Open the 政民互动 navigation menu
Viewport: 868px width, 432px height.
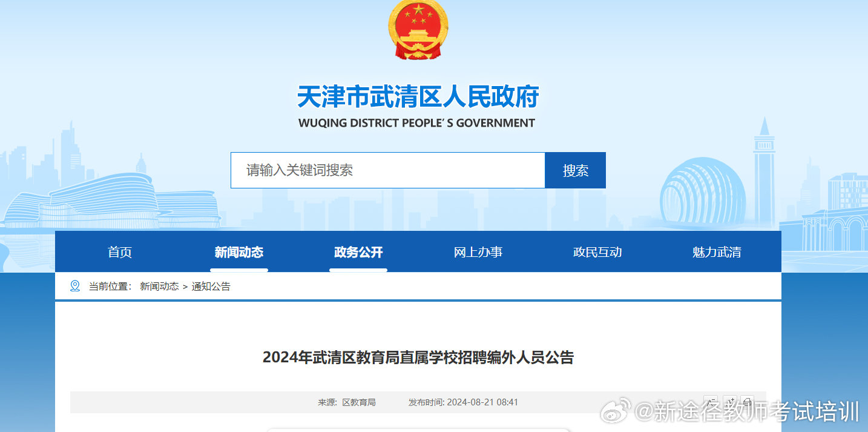(x=597, y=251)
